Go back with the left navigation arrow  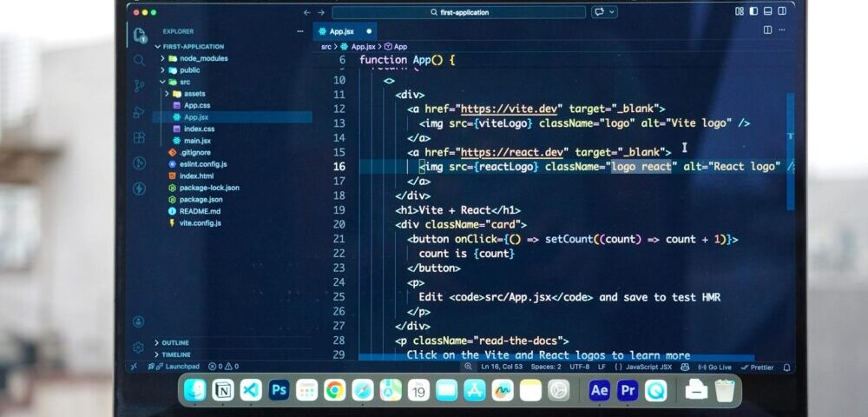click(x=307, y=12)
